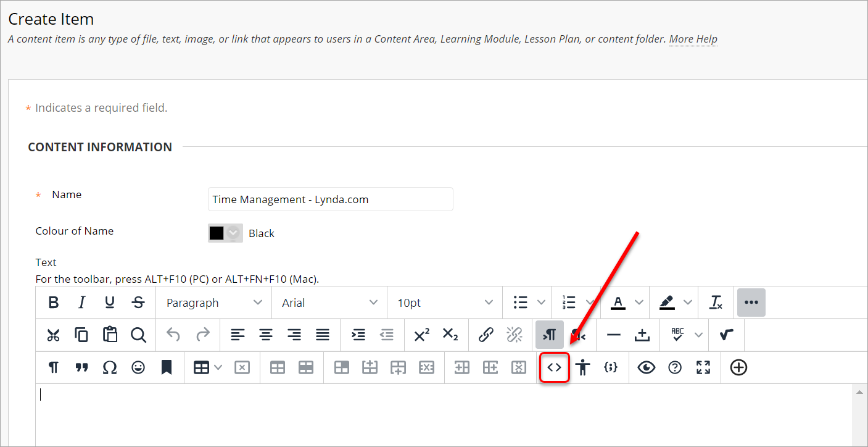The width and height of the screenshot is (868, 447).
Task: Paste from the clipboard
Action: pyautogui.click(x=110, y=335)
